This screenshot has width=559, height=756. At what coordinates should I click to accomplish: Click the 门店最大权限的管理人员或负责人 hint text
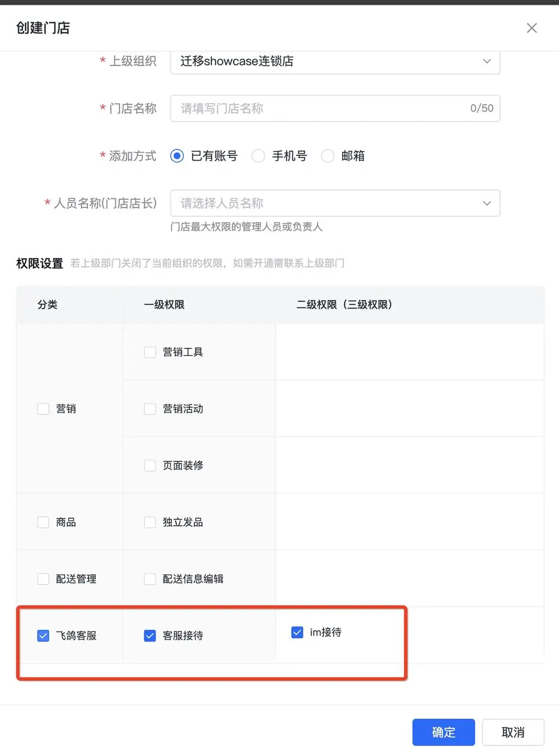pyautogui.click(x=246, y=227)
